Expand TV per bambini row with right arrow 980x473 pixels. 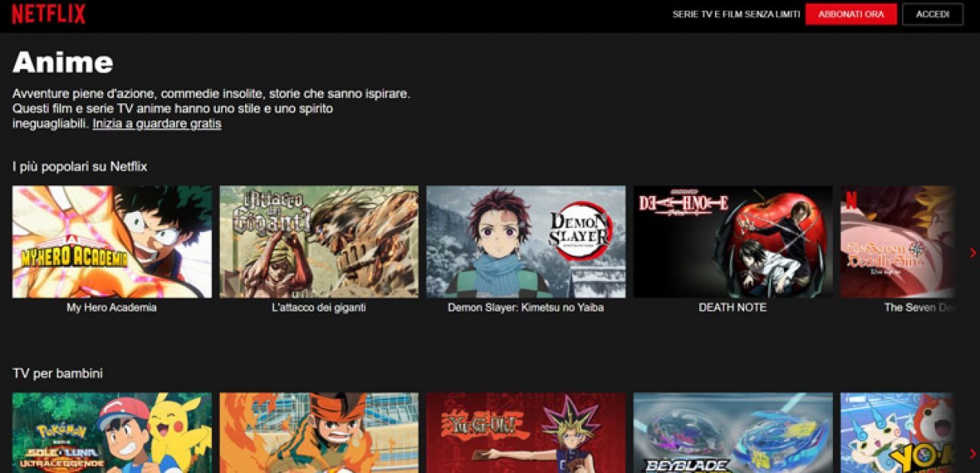click(x=972, y=454)
